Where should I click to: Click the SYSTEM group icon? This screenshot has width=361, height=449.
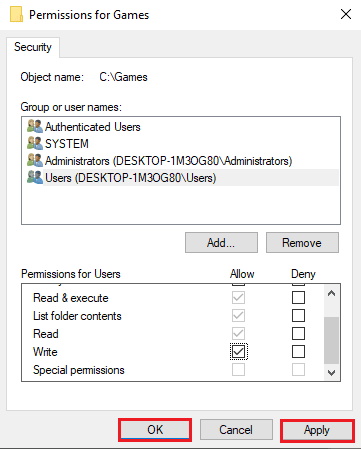pyautogui.click(x=35, y=144)
